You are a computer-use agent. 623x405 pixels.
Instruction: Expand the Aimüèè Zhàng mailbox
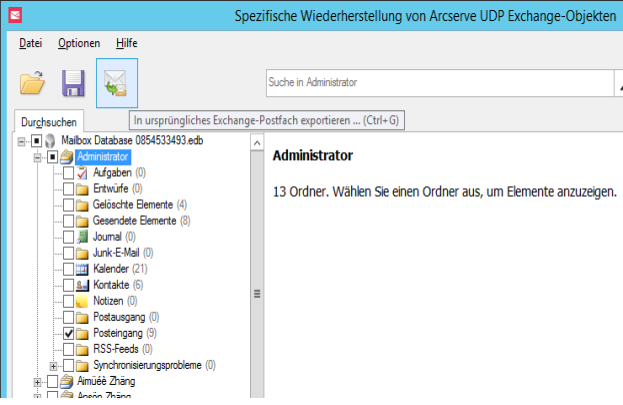click(37, 382)
